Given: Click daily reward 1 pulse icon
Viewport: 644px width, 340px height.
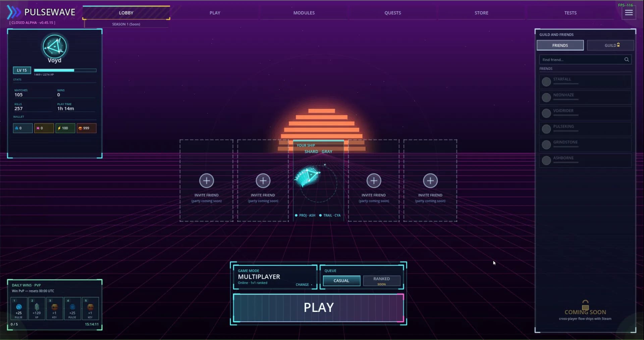Looking at the screenshot, I should coord(19,307).
